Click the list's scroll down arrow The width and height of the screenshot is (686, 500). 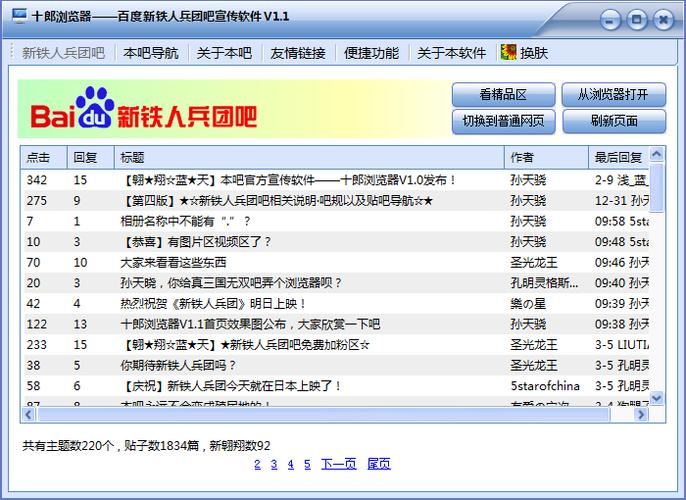657,398
